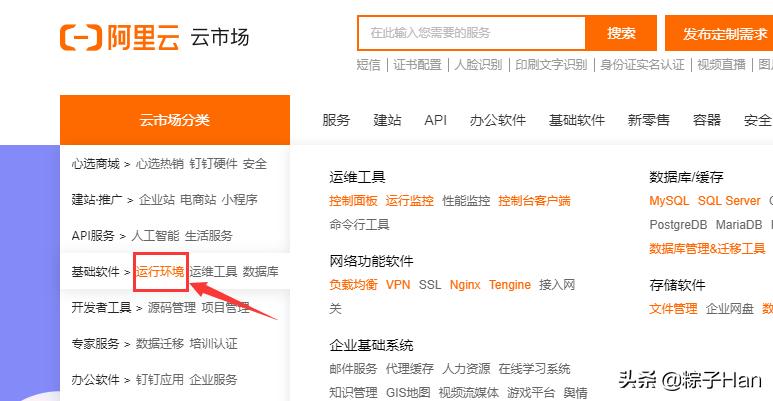Open the 负载均衡 link
This screenshot has width=773, height=401.
click(353, 285)
